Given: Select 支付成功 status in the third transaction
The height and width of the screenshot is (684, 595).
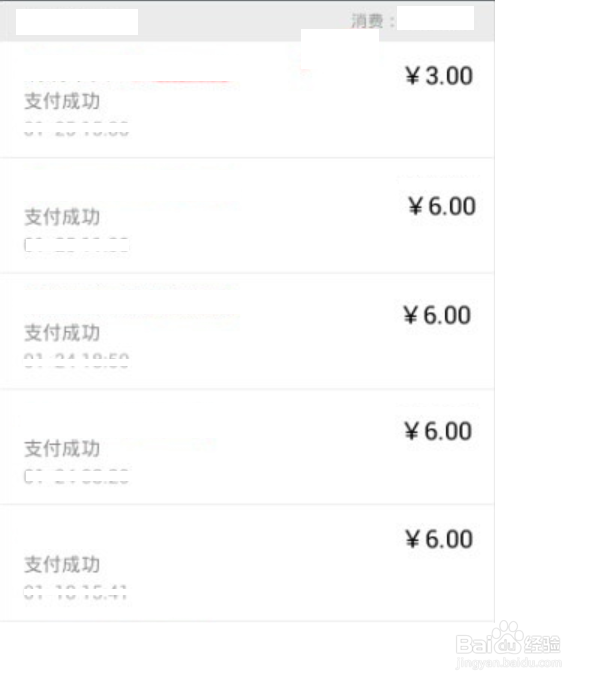Looking at the screenshot, I should pos(62,333).
